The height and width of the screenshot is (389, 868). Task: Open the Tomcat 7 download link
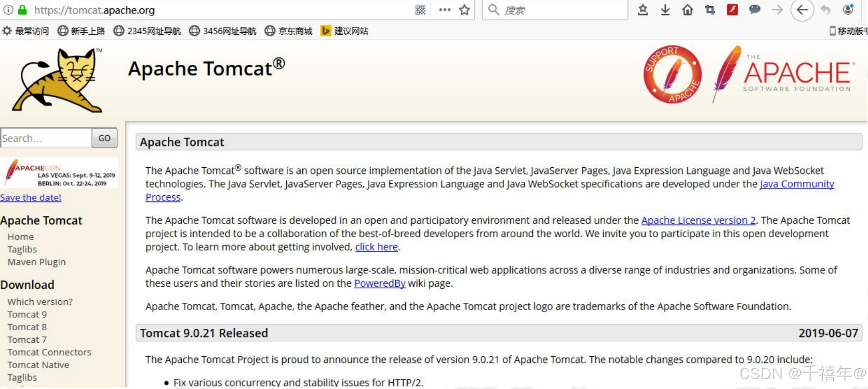27,340
